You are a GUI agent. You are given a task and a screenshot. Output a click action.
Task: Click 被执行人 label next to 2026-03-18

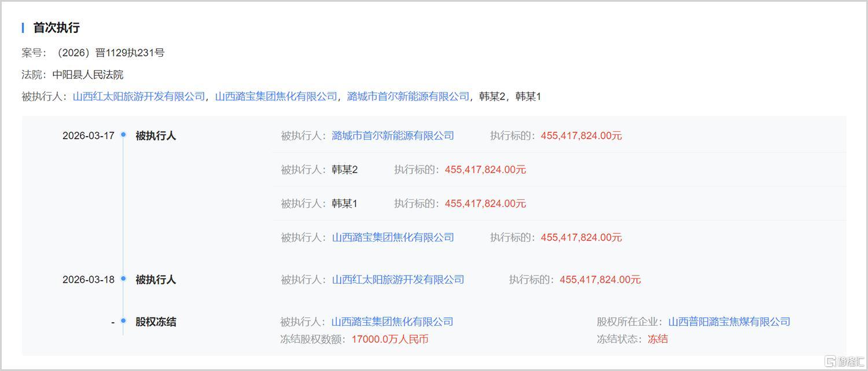click(156, 280)
